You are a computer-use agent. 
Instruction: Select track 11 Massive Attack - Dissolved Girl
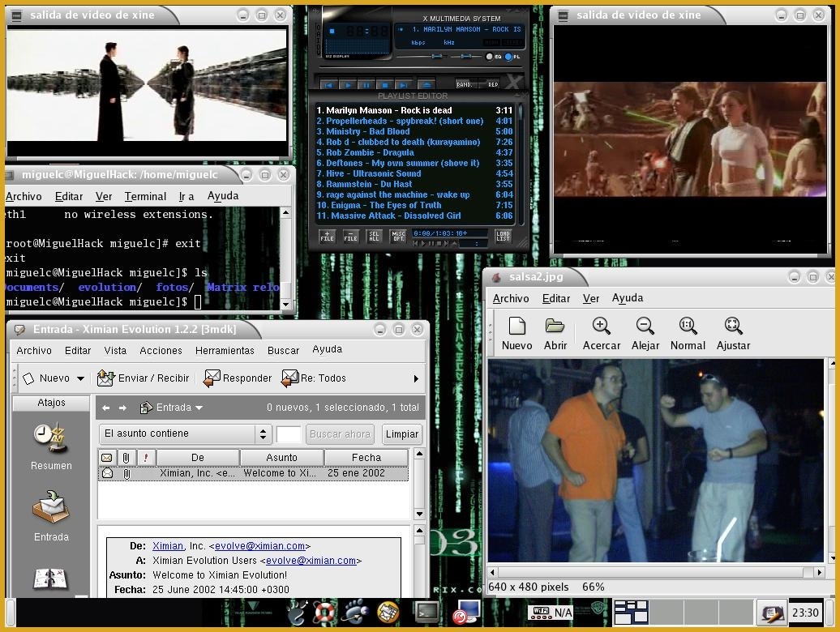[414, 216]
